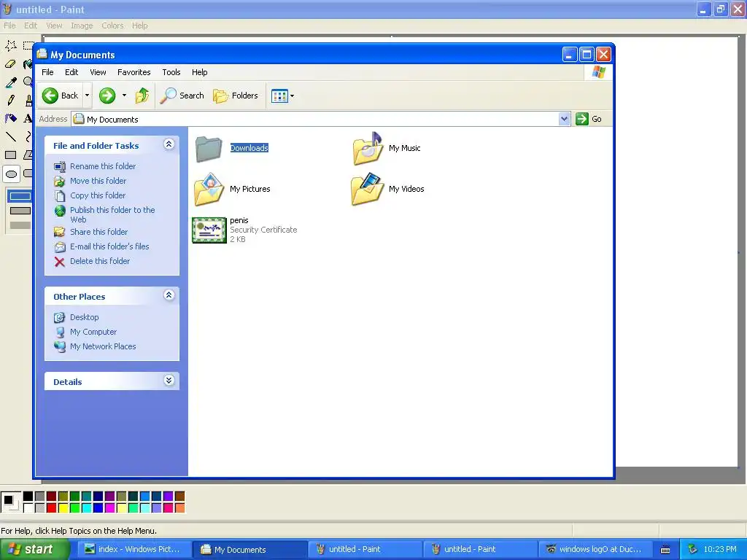Screen dimensions: 747x560
Task: Go to My Network Places
Action: tap(103, 346)
